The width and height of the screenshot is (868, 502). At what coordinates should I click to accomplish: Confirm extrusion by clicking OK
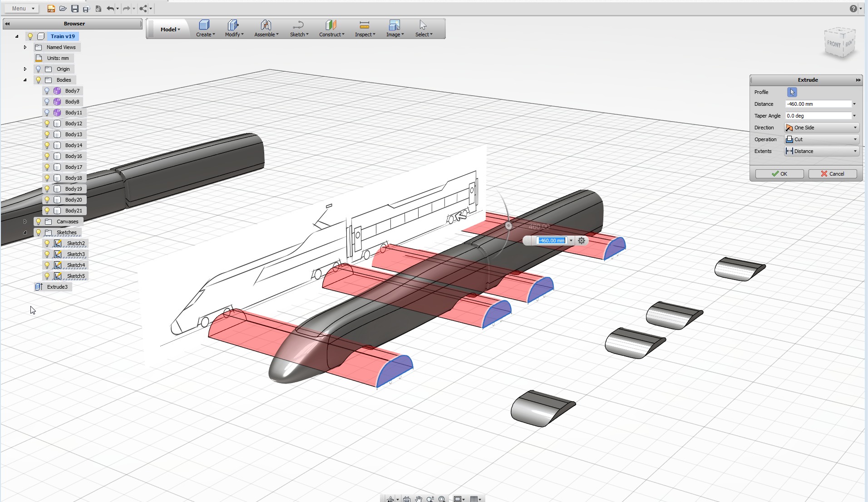(779, 174)
